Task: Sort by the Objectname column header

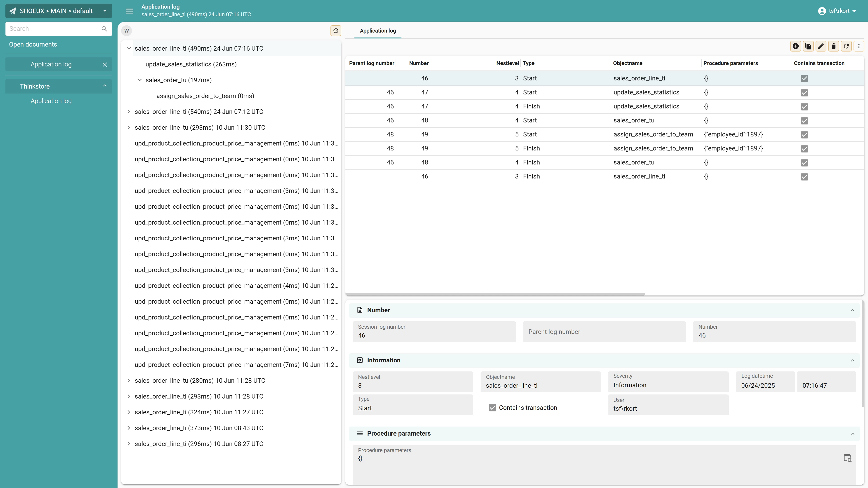Action: (x=627, y=63)
